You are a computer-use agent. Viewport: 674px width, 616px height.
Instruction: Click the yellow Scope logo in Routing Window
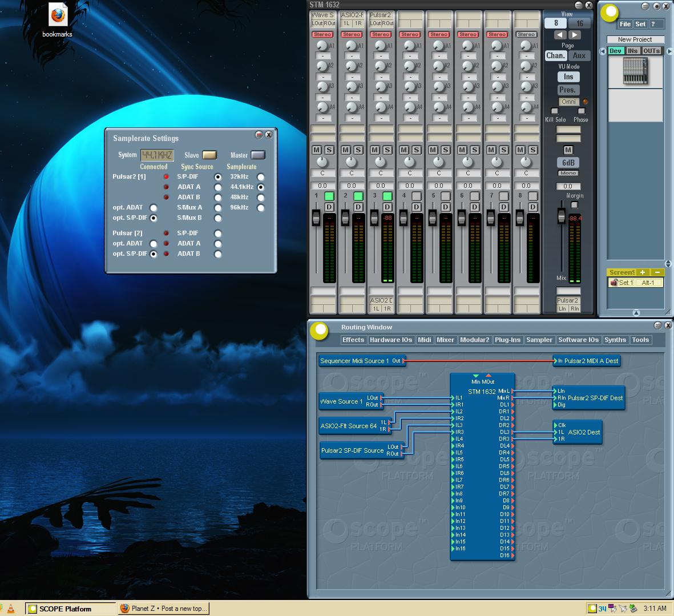[x=320, y=330]
